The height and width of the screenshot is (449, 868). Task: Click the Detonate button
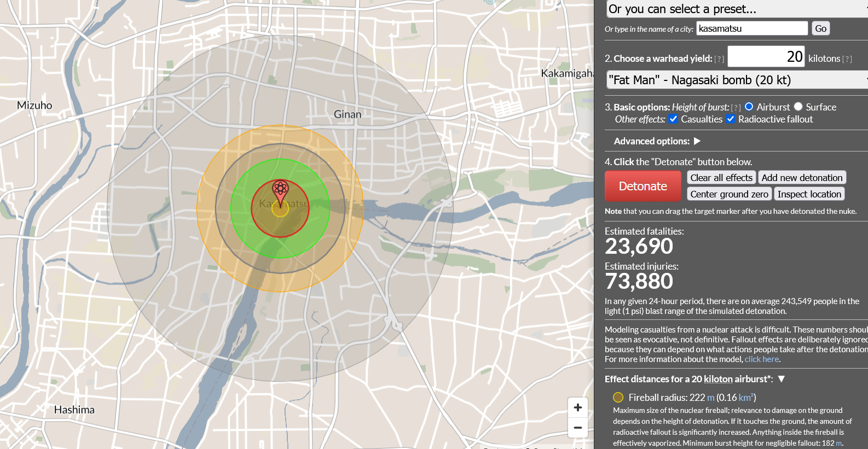point(643,186)
